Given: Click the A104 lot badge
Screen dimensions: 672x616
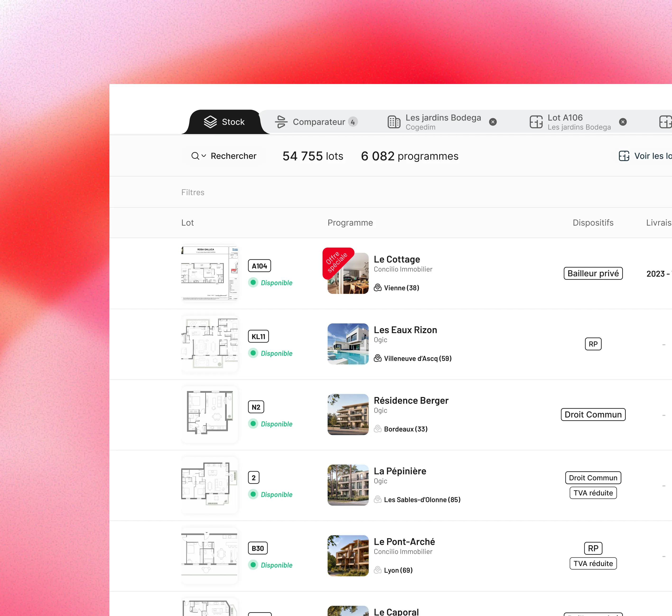Looking at the screenshot, I should point(259,266).
